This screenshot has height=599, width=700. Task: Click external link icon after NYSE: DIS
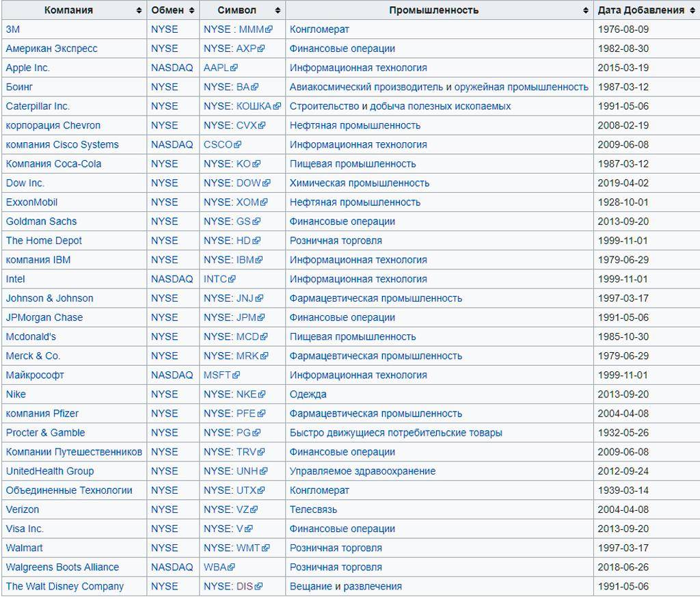click(x=259, y=587)
